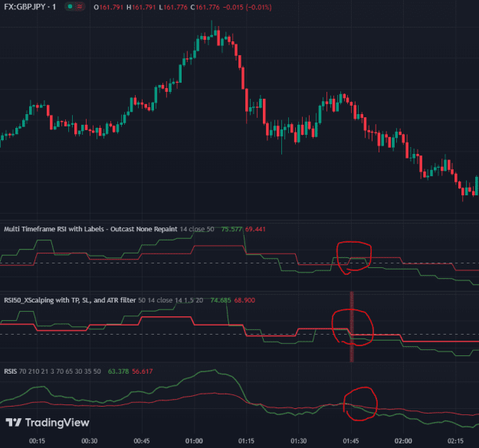Screen dimensions: 479x448
Task: Click the 00:45 time axis label
Action: (x=142, y=440)
